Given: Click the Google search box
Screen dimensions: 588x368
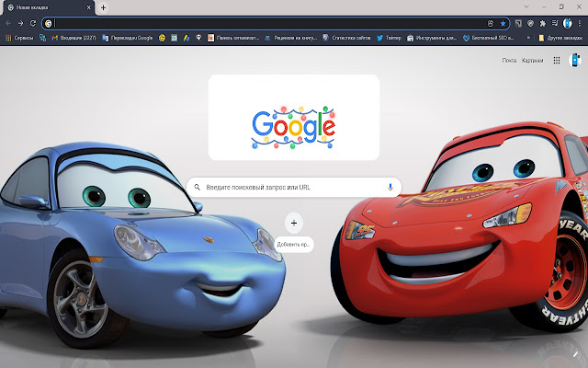Looking at the screenshot, I should click(x=294, y=187).
